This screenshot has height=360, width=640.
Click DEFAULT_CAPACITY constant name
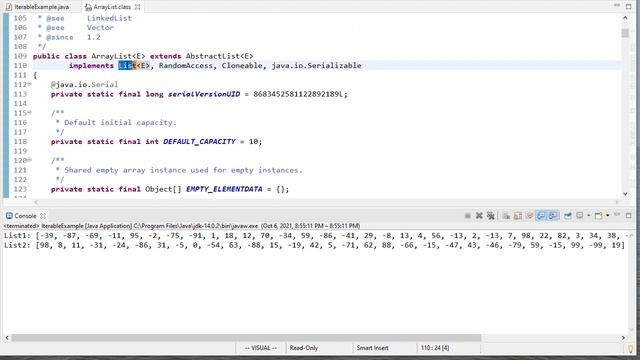pyautogui.click(x=199, y=142)
